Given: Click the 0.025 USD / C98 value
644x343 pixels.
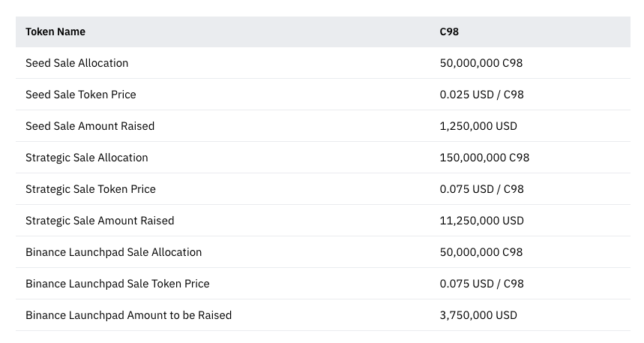Looking at the screenshot, I should coord(481,95).
